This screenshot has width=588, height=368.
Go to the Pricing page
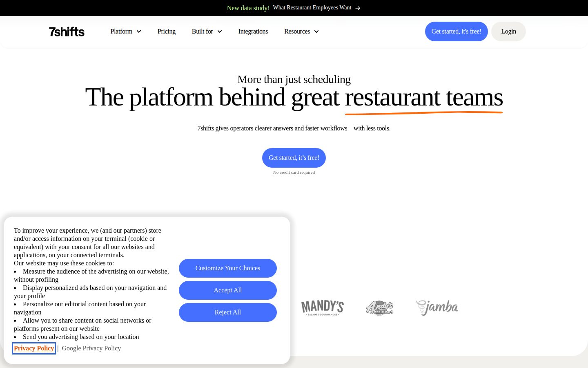tap(167, 31)
